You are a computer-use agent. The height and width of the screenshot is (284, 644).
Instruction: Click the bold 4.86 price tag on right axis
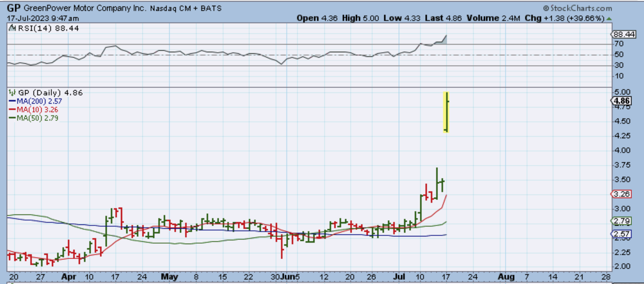(622, 101)
